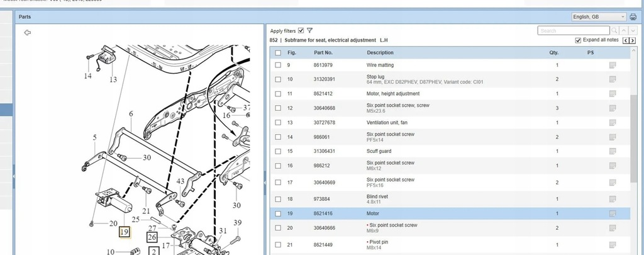Click the boxed 19 callout in diagram
The image size is (644, 255).
click(125, 232)
